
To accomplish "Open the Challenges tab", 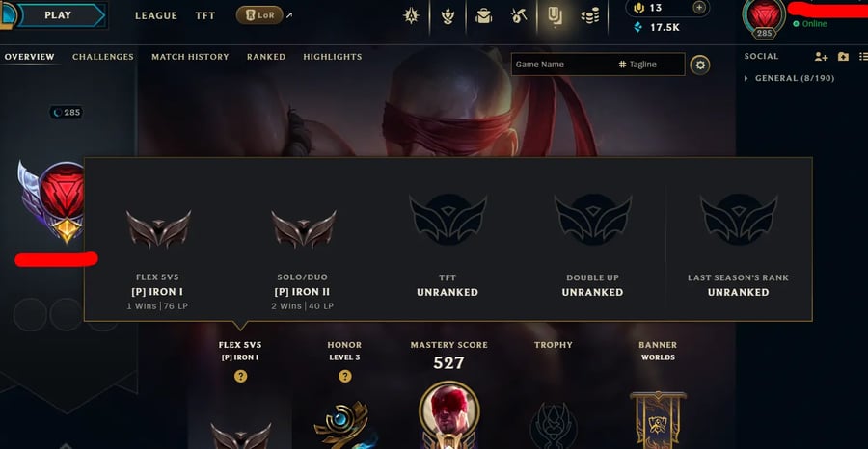I will [103, 57].
